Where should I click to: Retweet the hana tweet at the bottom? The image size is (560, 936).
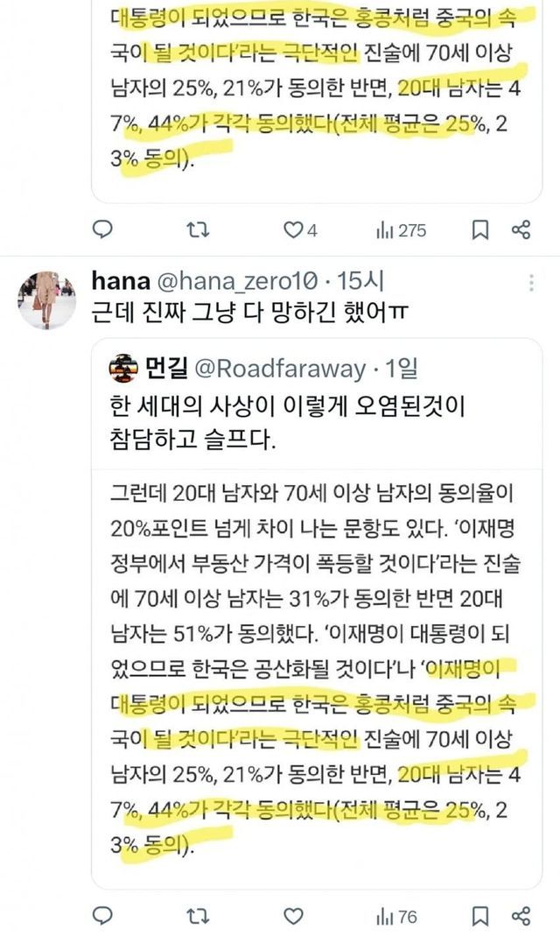[198, 917]
